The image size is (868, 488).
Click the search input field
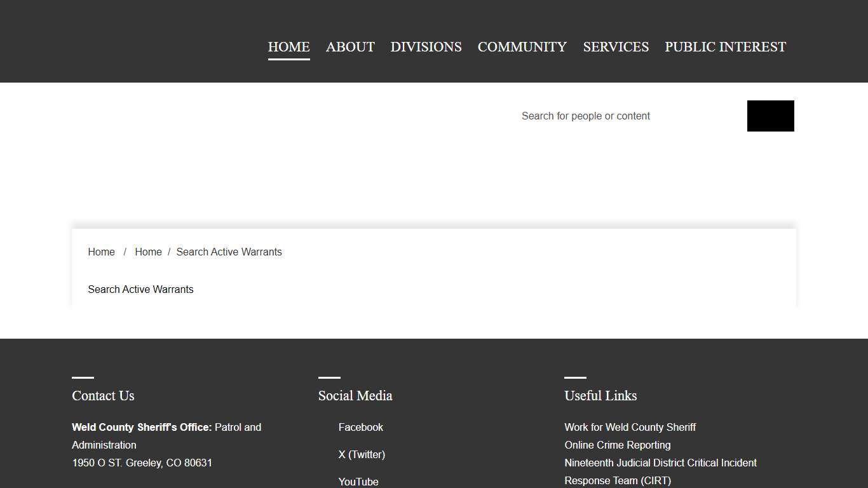(x=610, y=116)
